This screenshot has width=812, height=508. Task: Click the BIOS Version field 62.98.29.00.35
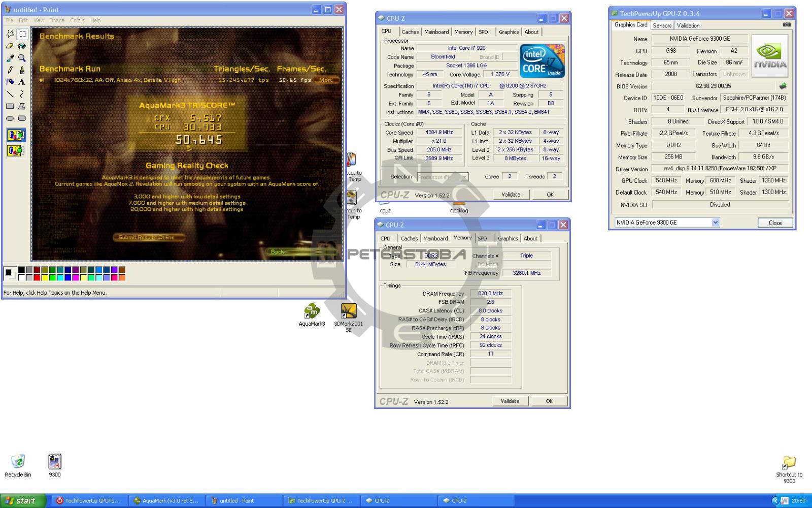click(x=713, y=86)
